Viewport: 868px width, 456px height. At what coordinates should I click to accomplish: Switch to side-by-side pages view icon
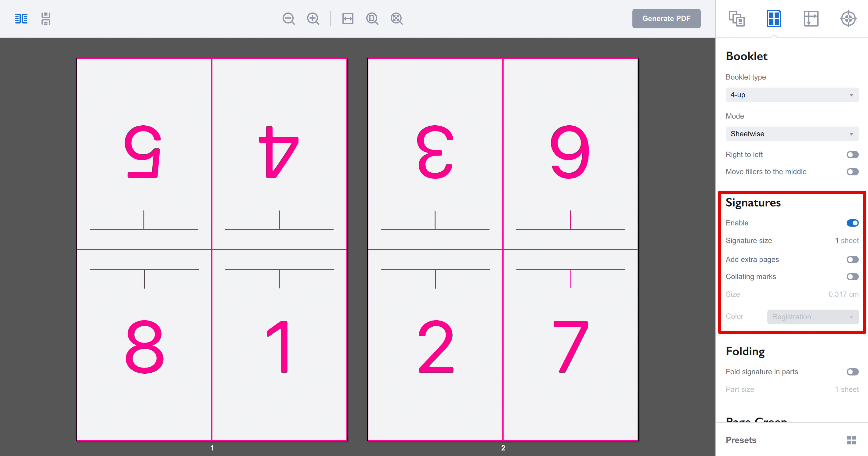[21, 19]
